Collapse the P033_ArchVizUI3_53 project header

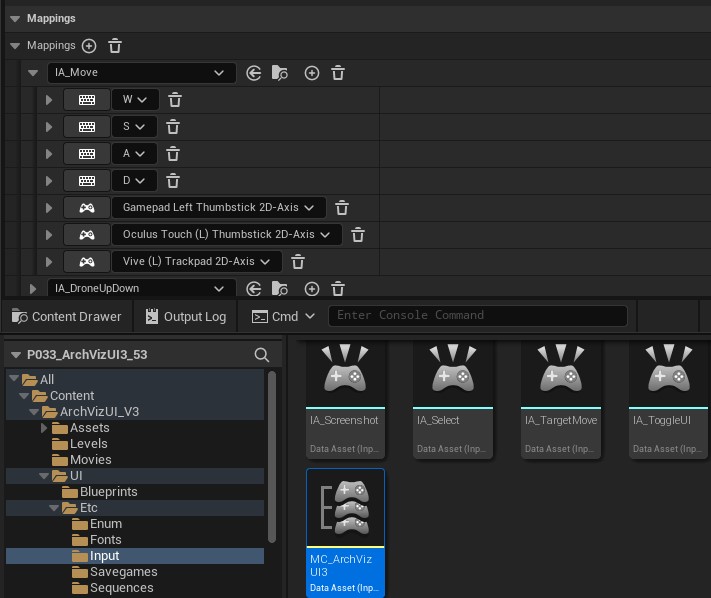16,355
